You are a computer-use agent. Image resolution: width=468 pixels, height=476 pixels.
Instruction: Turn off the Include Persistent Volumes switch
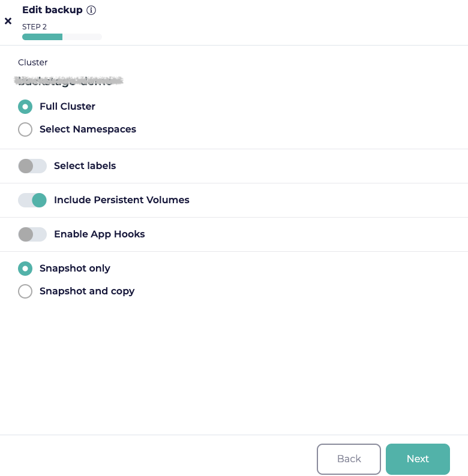(32, 200)
